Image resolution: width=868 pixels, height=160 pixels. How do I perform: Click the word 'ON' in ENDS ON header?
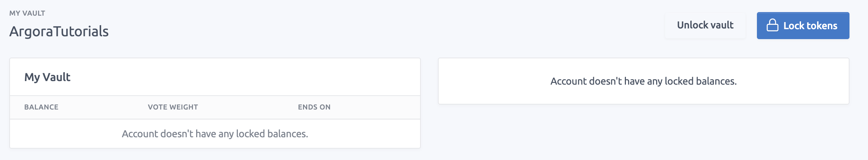click(x=325, y=107)
